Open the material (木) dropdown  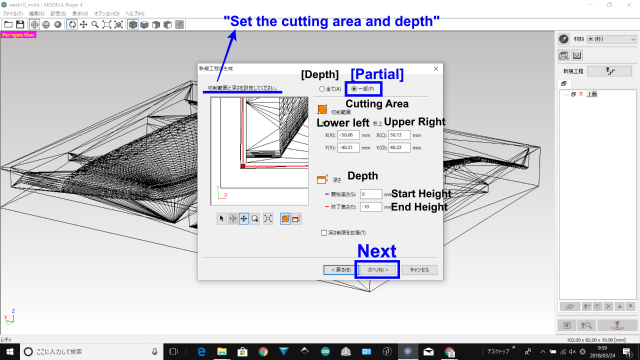pos(611,39)
